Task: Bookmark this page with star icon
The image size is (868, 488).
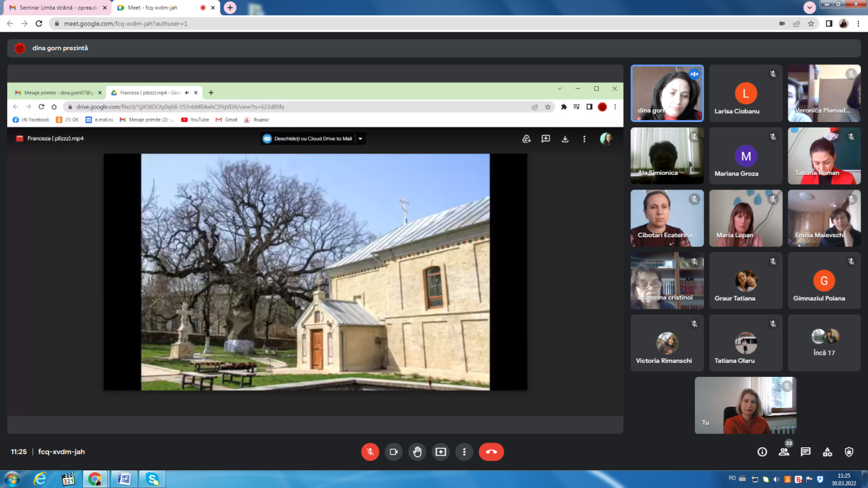Action: (811, 24)
